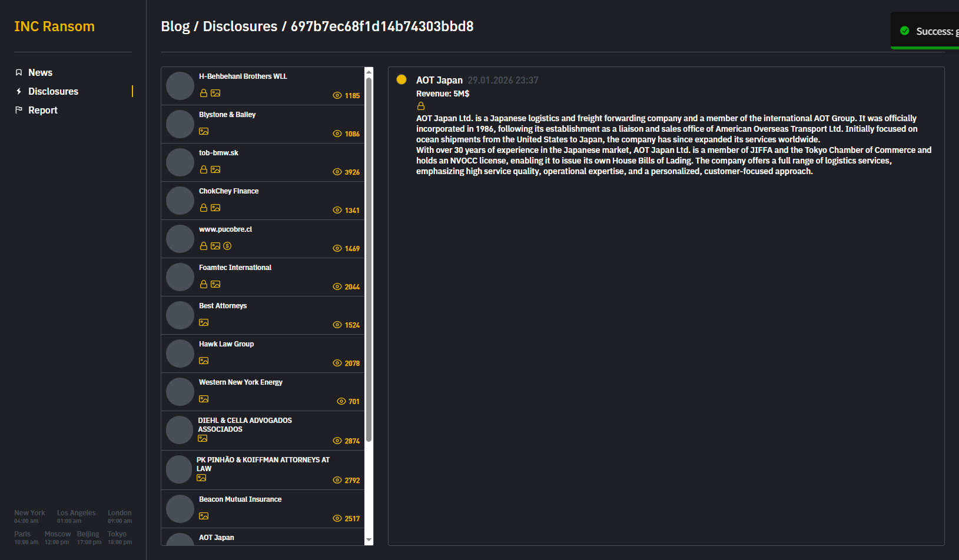Click the Disclosures lightning bolt icon
959x560 pixels.
(x=19, y=91)
